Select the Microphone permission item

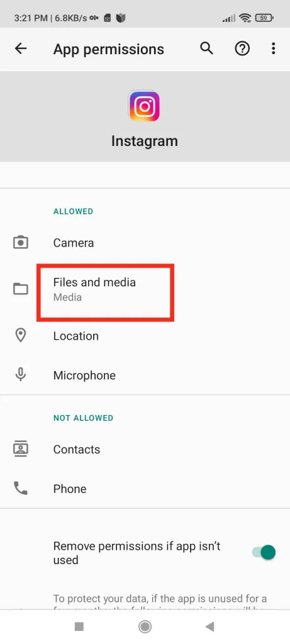tap(145, 375)
